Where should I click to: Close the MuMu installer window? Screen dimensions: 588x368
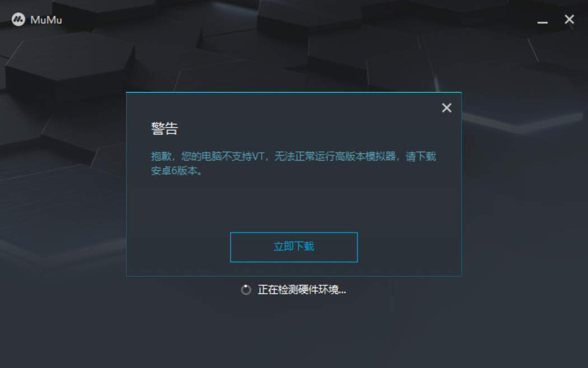click(x=570, y=19)
